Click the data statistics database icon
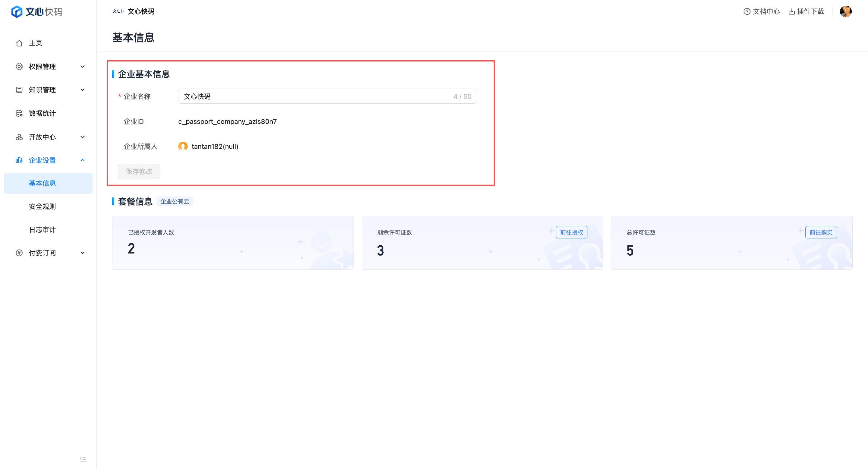The image size is (868, 469). coord(19,114)
